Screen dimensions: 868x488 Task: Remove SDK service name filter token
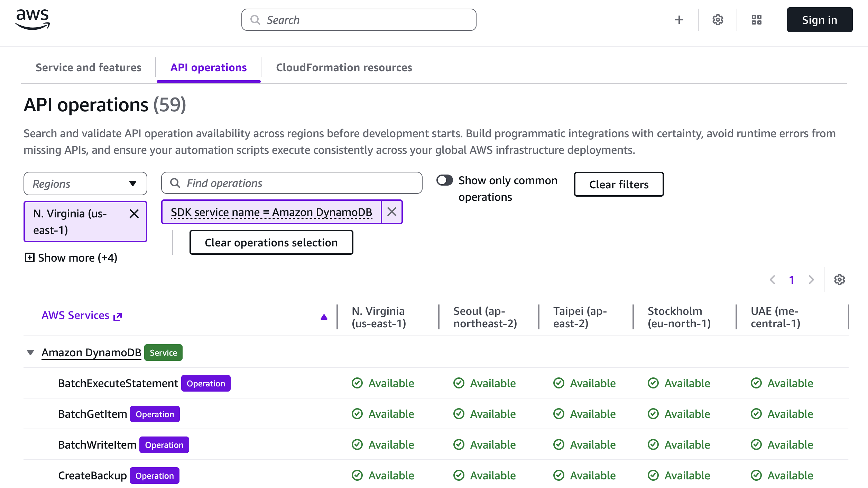(391, 212)
